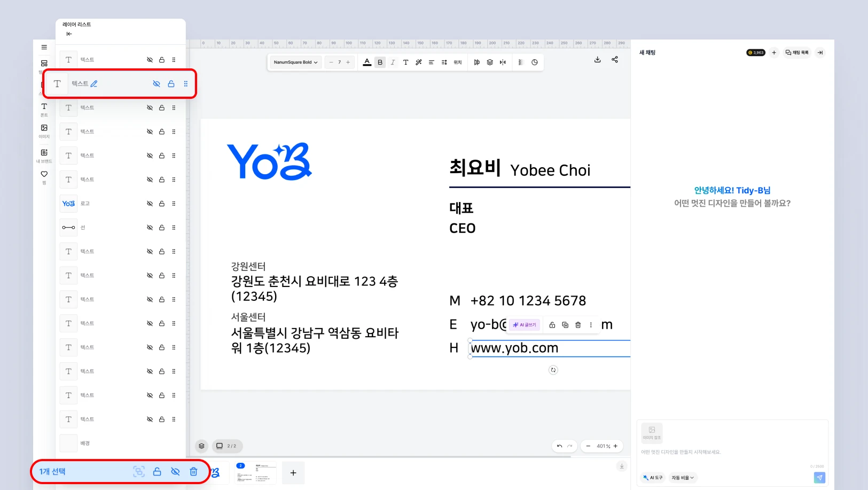Start a new chat with plus button
Screen dimensions: 868x490
[x=774, y=52]
